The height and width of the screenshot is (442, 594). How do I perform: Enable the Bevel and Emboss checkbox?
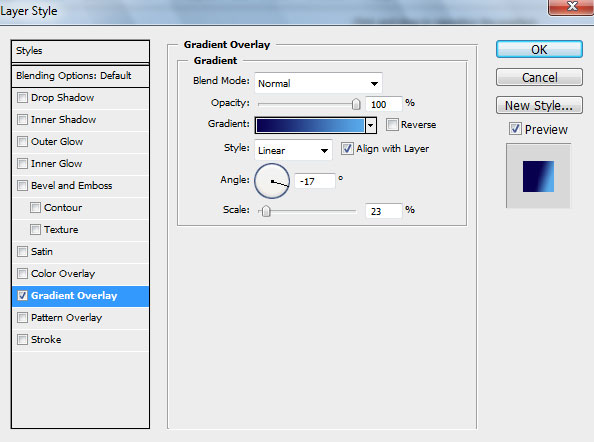(22, 186)
